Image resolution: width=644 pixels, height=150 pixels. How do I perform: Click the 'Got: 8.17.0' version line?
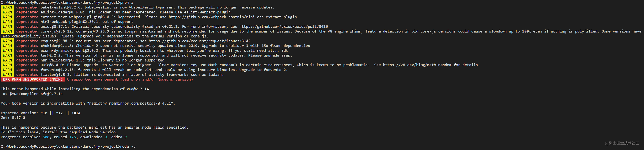(x=13, y=118)
